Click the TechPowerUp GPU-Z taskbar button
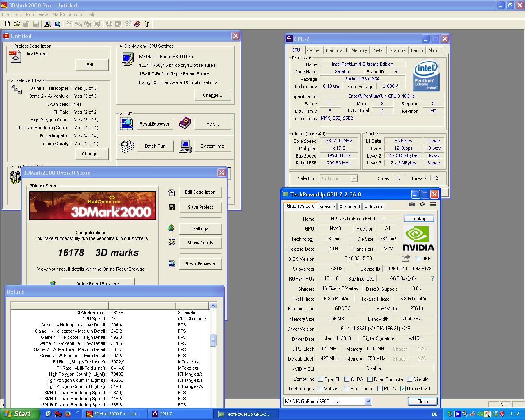 pos(247,414)
